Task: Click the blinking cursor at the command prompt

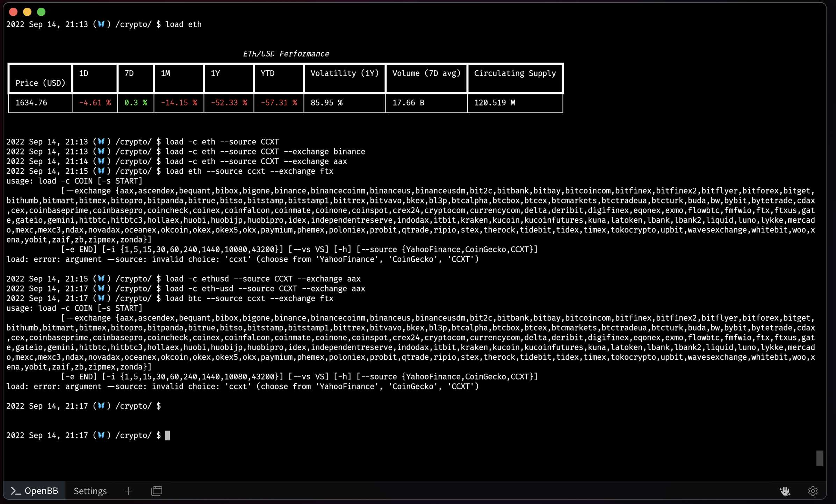Action: click(168, 435)
